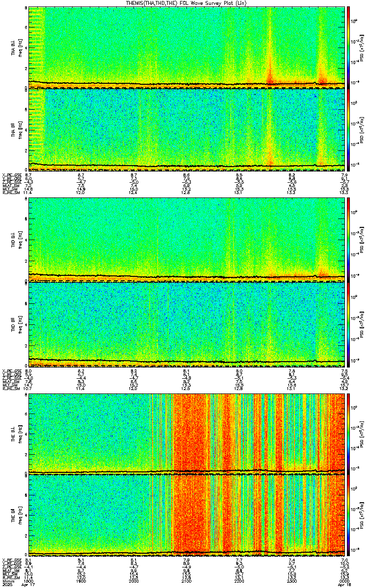The image size is (368, 588).
Task: Click the PSD [nT²/Hz] label beside THA B-perpendicular color bar
Action: 362,48
